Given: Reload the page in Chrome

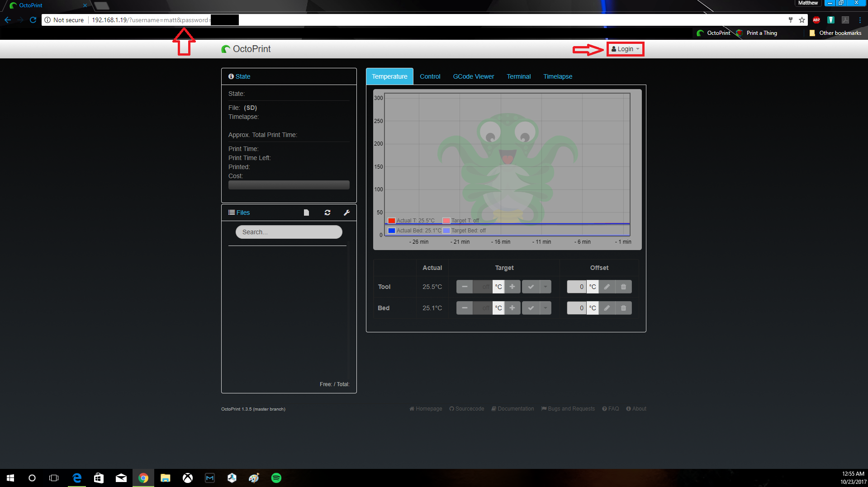Looking at the screenshot, I should click(33, 20).
